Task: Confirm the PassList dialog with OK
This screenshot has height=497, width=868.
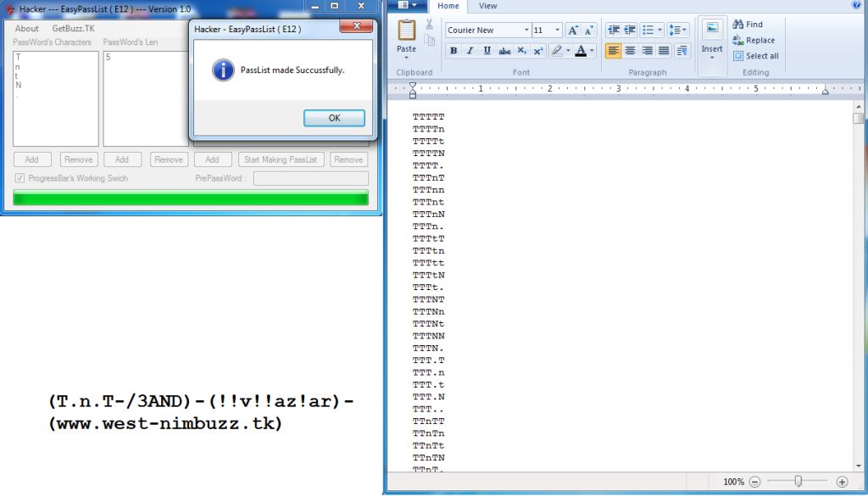Action: coord(334,118)
